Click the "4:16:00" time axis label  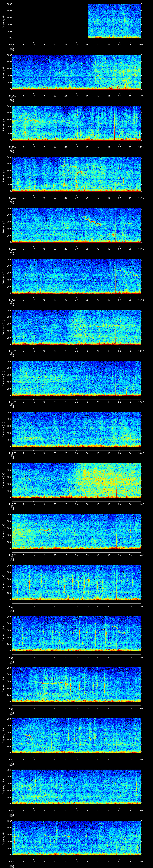pos(12,402)
